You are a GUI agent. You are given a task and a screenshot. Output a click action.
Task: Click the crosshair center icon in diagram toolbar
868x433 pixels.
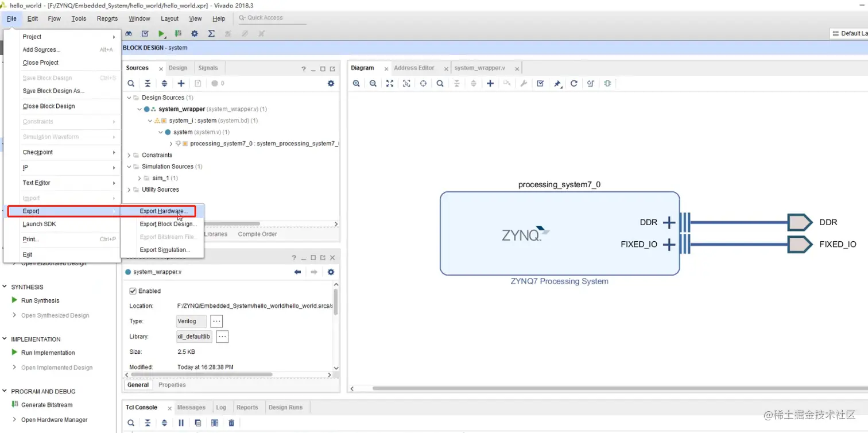tap(423, 83)
